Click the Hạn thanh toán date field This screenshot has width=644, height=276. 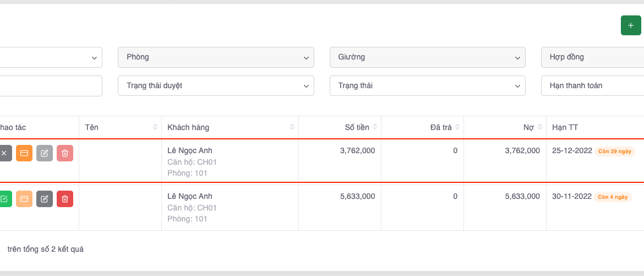pos(592,86)
